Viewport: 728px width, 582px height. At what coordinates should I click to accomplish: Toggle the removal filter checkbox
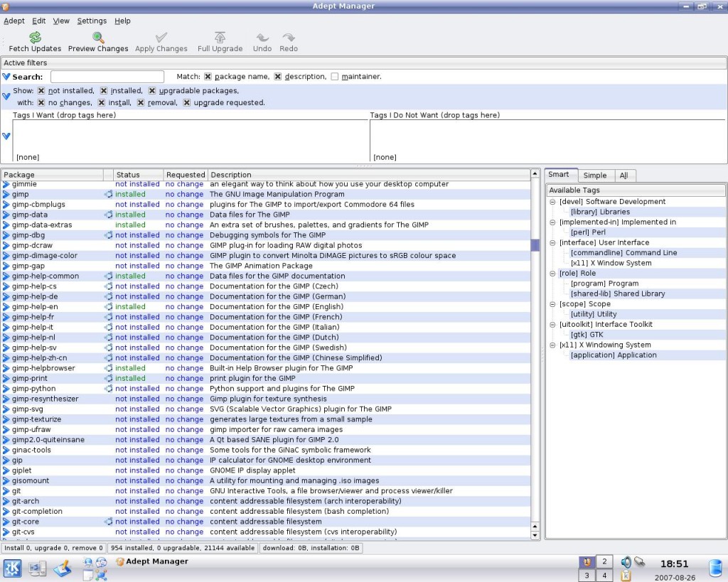click(141, 102)
